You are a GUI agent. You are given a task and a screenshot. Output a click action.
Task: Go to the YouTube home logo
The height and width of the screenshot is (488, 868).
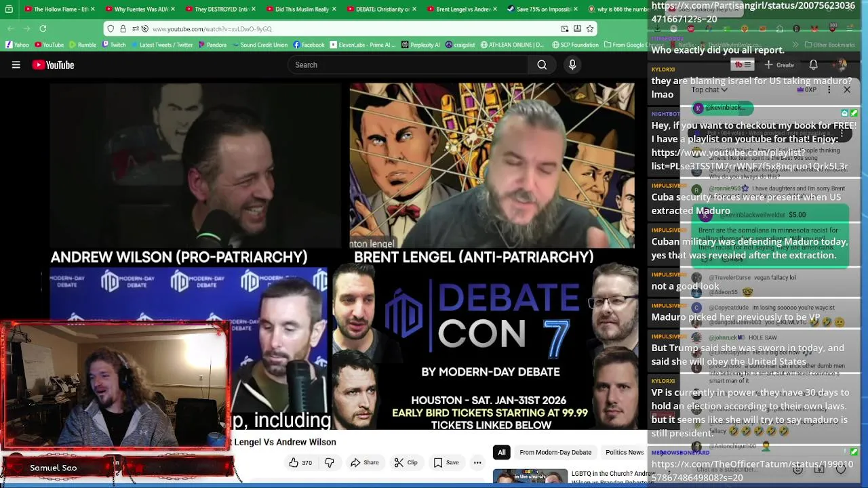tap(53, 65)
